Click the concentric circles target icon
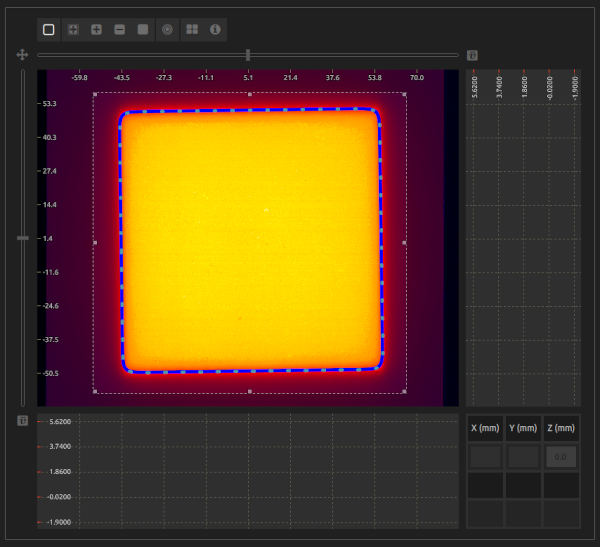This screenshot has height=547, width=600. (x=167, y=29)
